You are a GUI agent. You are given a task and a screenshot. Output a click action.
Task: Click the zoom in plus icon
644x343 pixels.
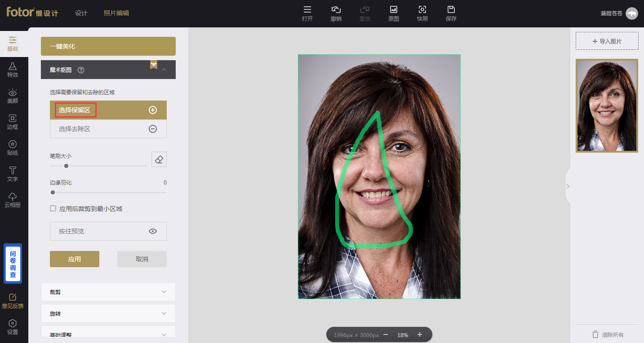420,334
